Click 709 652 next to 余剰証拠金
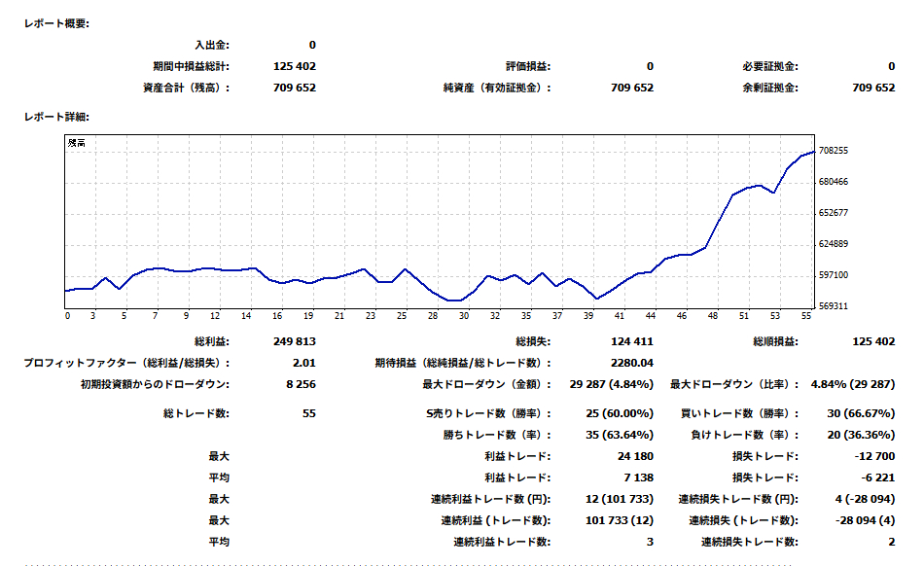The image size is (924, 566). tap(873, 88)
